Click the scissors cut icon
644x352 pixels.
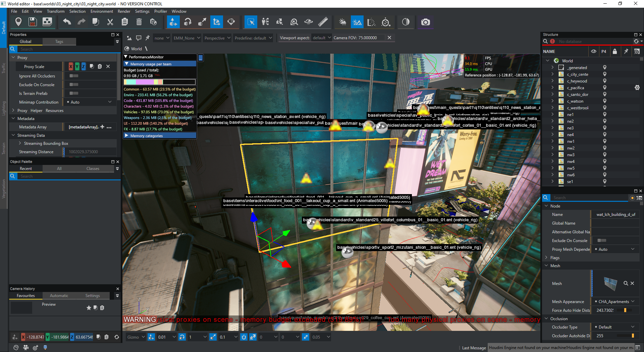point(110,22)
